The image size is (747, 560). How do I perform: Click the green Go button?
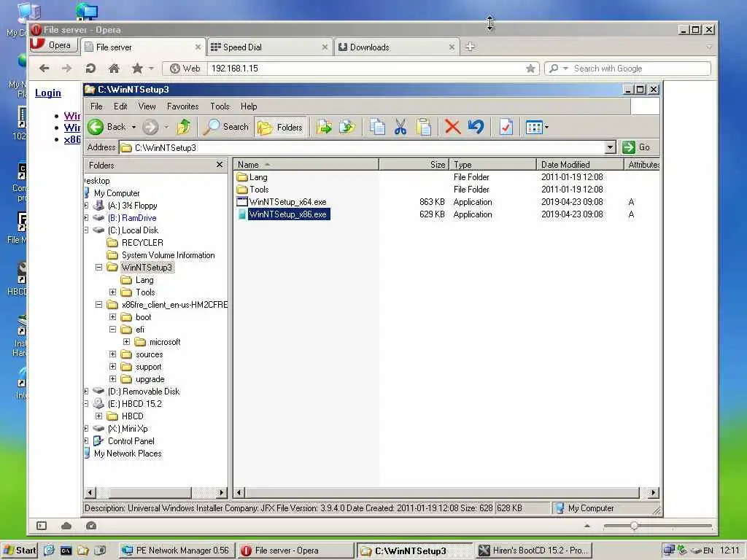coord(638,147)
